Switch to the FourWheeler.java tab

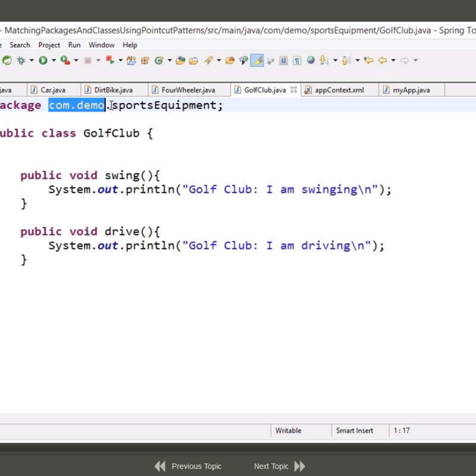pyautogui.click(x=188, y=90)
